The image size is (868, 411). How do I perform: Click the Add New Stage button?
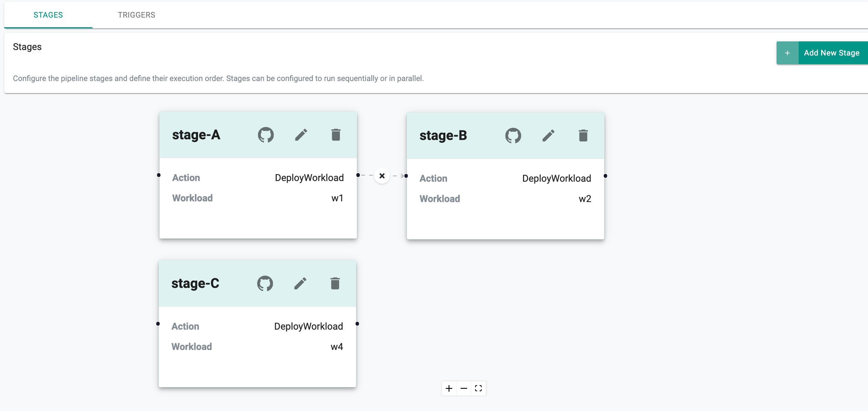(831, 53)
